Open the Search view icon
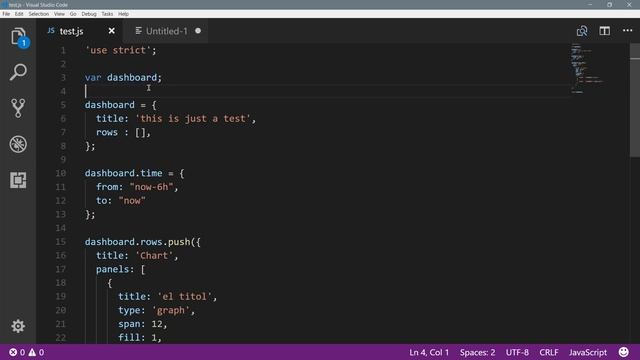The image size is (640, 360). click(x=18, y=72)
